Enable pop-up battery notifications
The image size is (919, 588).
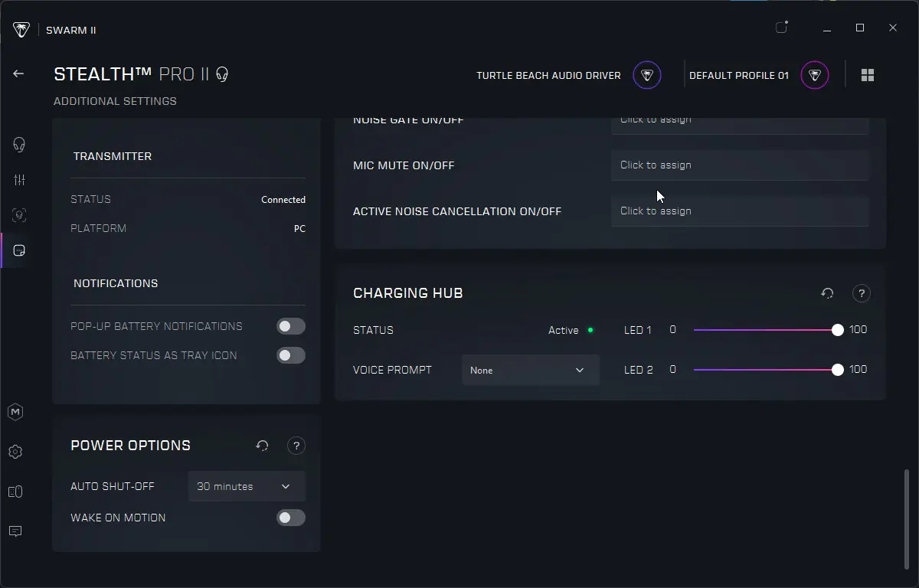pyautogui.click(x=291, y=326)
